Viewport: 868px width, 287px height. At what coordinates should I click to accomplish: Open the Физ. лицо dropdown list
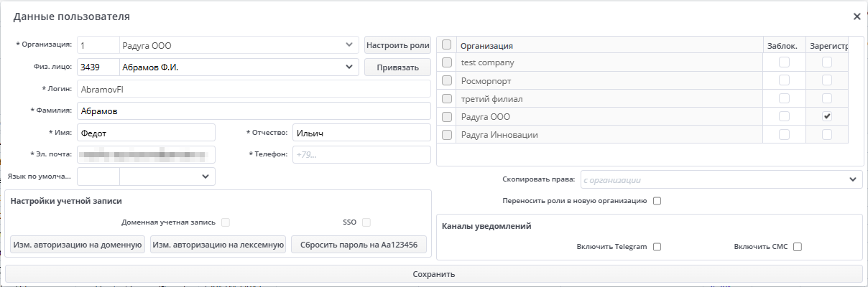coord(349,67)
